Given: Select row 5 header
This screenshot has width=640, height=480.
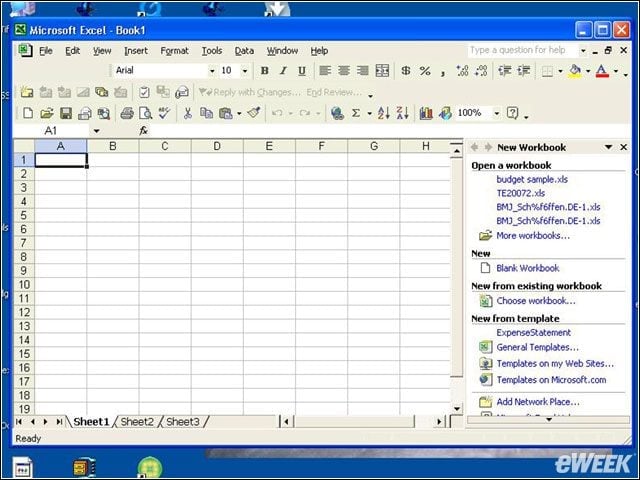Looking at the screenshot, I should click(x=24, y=215).
